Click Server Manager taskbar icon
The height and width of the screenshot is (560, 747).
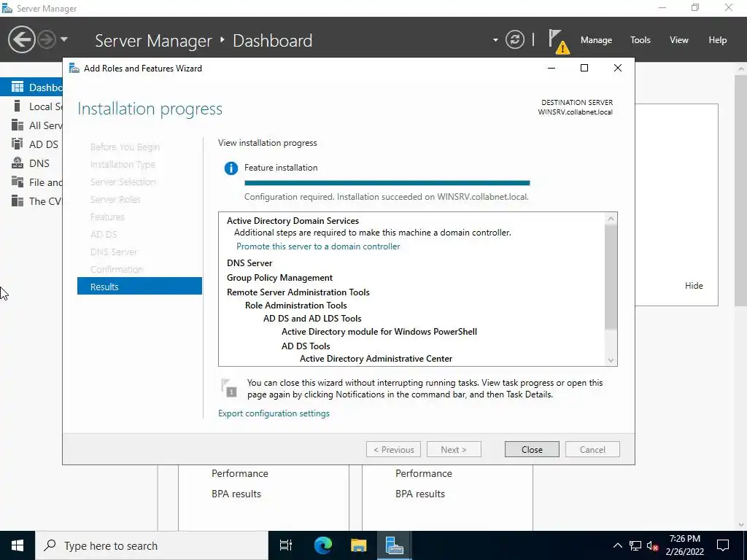tap(395, 545)
